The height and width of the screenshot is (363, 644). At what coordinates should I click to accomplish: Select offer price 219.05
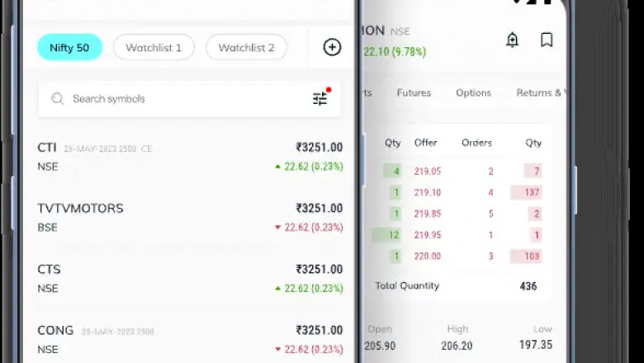(428, 171)
